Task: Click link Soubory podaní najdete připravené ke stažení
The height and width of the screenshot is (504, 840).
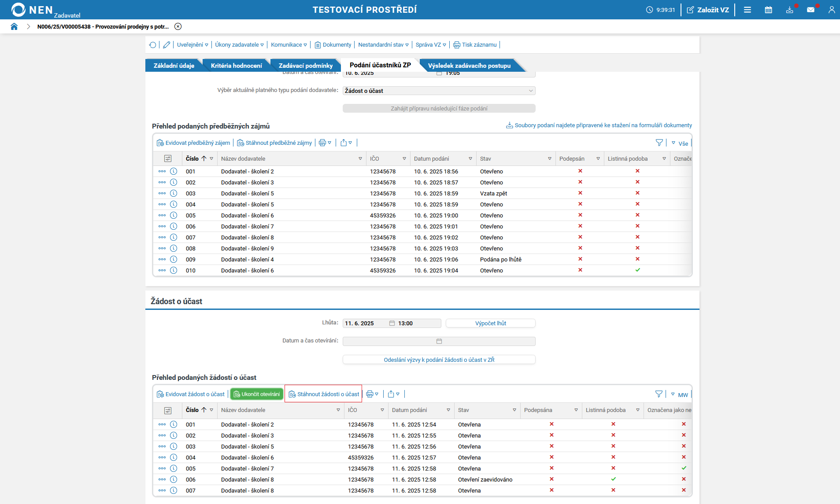Action: (x=599, y=125)
